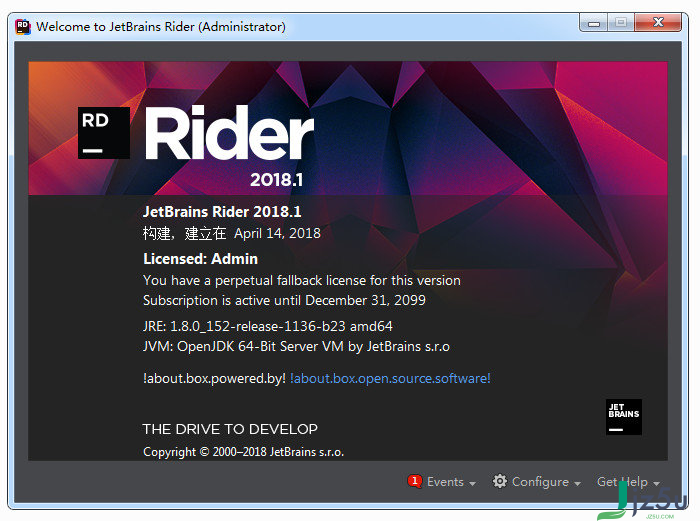Click the JRE version line
The height and width of the screenshot is (521, 700).
(268, 326)
